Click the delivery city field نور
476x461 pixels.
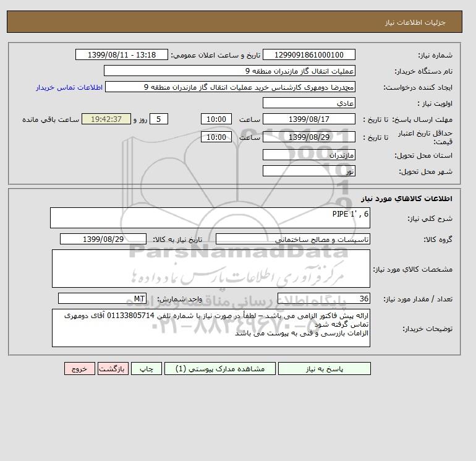click(x=308, y=171)
